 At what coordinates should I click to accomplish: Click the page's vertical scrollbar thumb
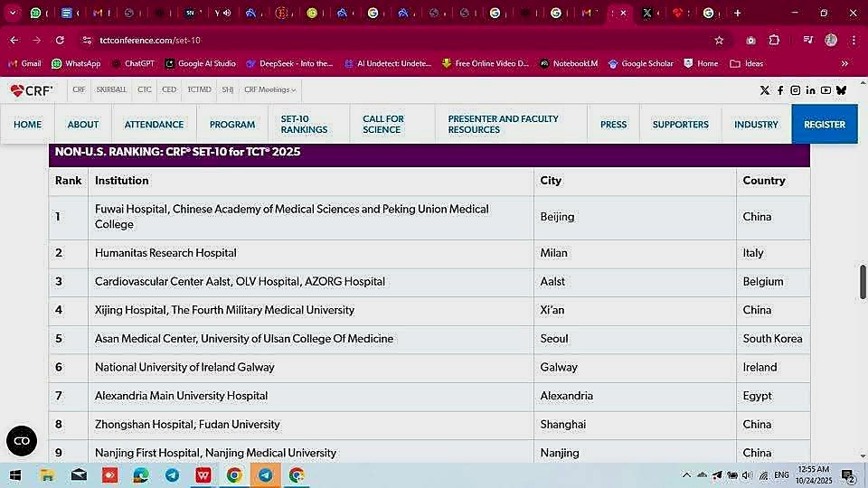[863, 282]
